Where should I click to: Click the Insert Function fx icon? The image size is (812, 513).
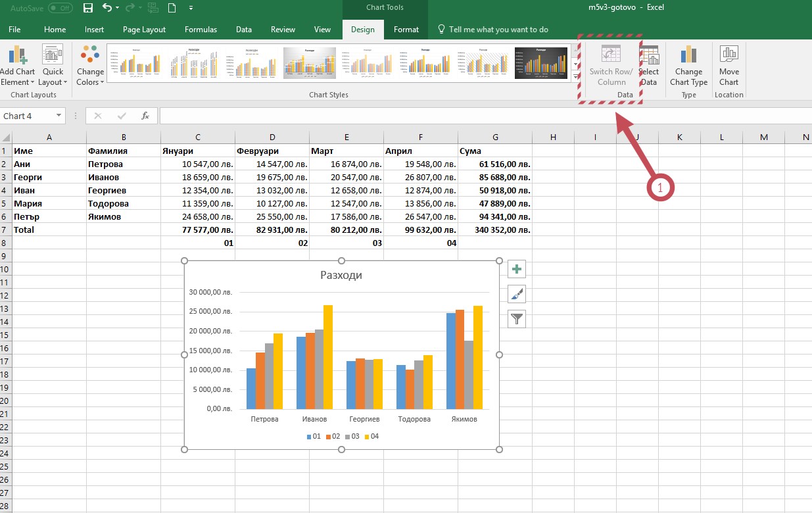pos(145,116)
